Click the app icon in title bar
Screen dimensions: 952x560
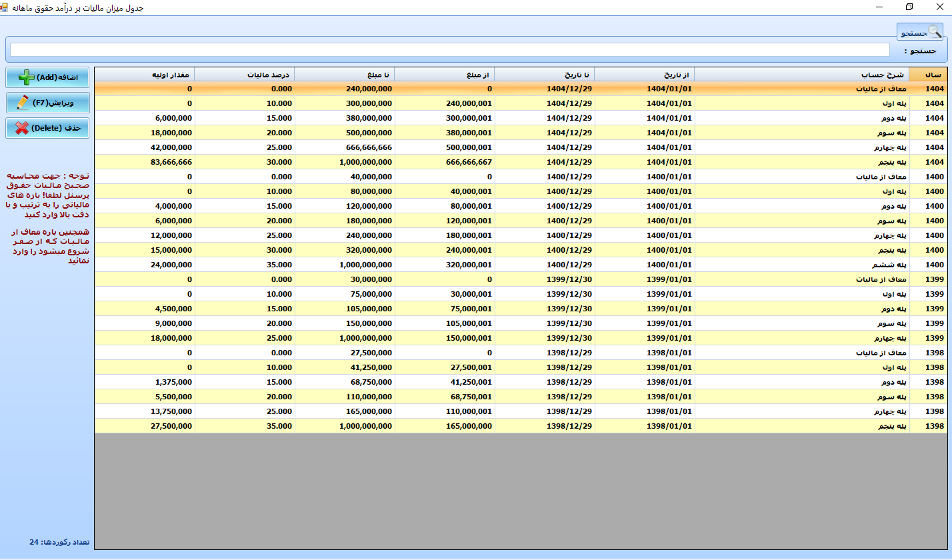point(5,7)
